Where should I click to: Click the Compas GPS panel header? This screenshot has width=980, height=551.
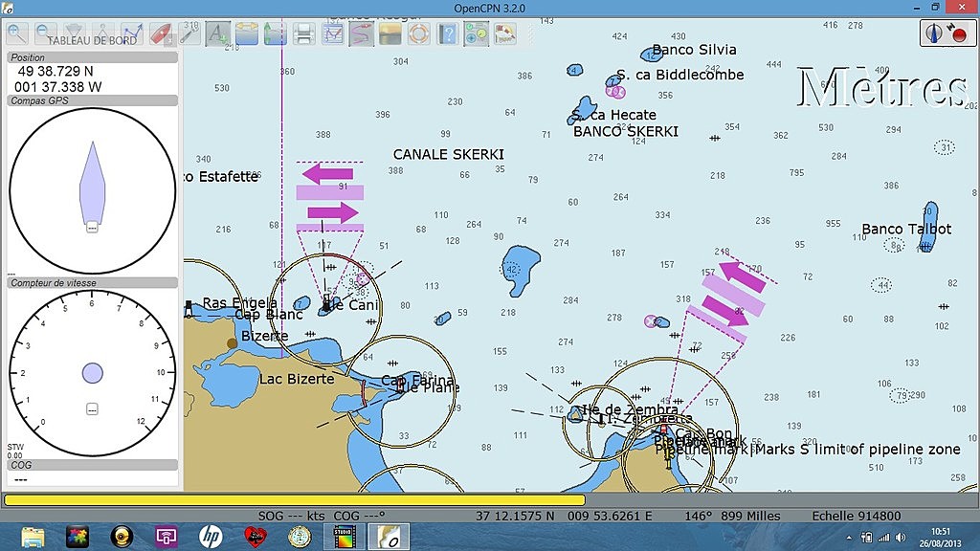[93, 100]
